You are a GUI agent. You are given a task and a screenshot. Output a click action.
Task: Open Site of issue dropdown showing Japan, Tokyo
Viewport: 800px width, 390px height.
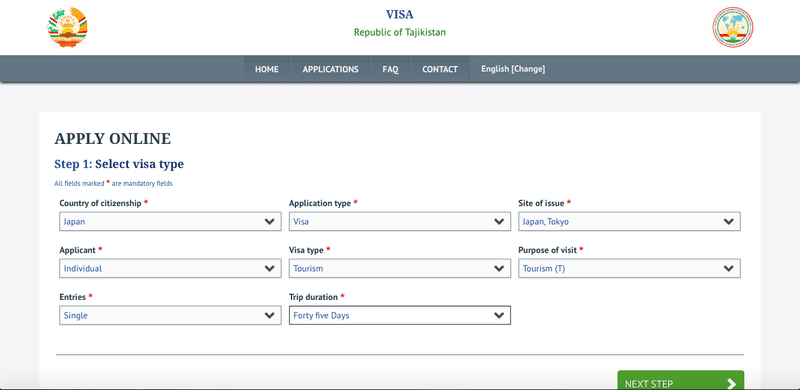(x=630, y=222)
